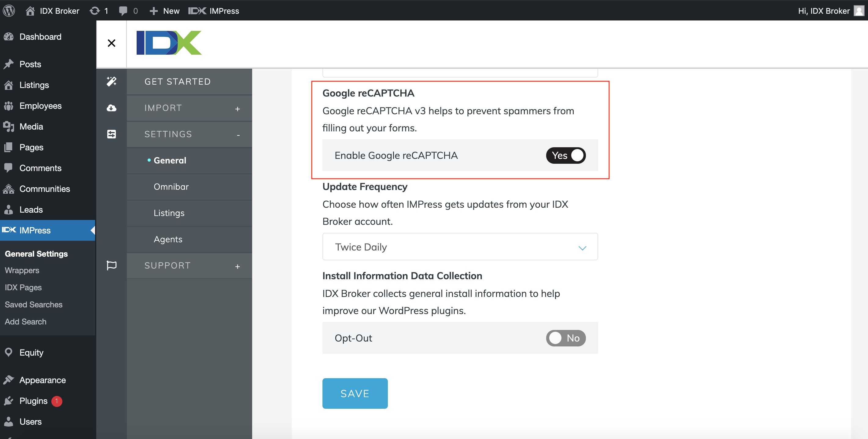
Task: Open Appearance in WordPress sidebar
Action: [48, 380]
